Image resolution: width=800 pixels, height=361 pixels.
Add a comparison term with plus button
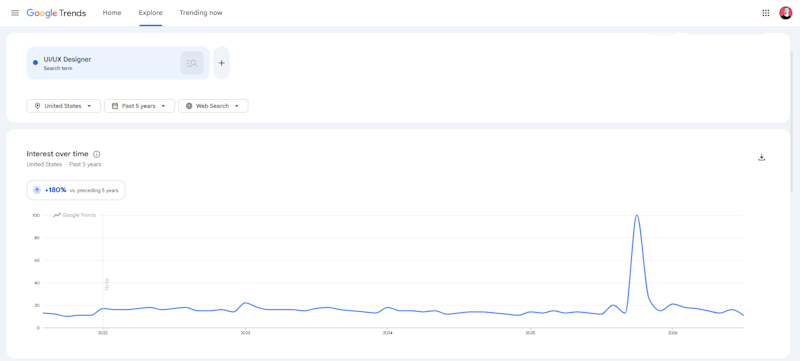point(221,63)
